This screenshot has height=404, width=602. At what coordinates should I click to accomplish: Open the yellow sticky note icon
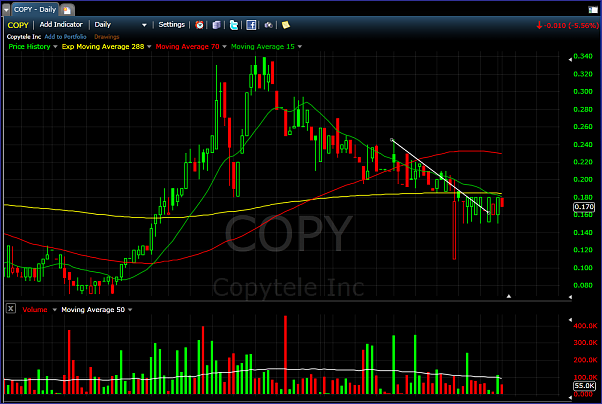286,25
